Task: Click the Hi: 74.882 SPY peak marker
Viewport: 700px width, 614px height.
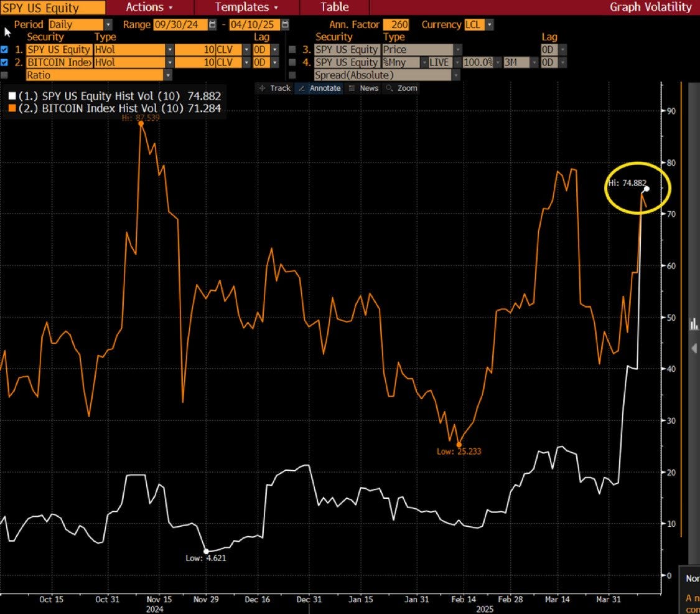Action: click(x=646, y=189)
